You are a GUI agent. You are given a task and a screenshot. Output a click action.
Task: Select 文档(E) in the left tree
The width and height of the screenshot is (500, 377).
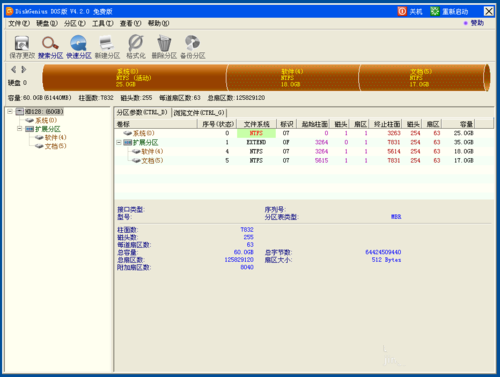click(x=55, y=146)
